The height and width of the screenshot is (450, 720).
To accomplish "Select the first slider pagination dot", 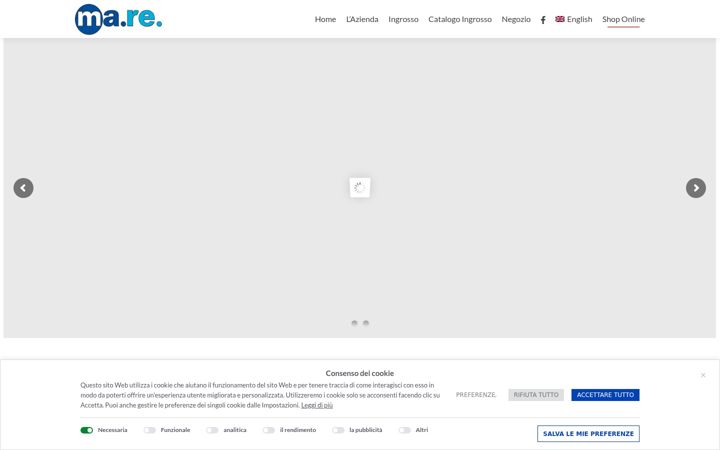I will [x=354, y=323].
